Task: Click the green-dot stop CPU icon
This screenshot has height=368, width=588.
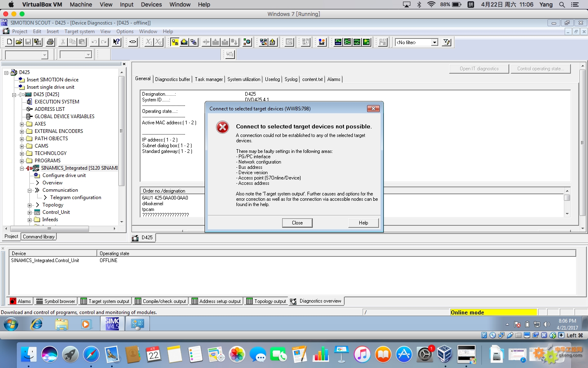Action: [247, 42]
